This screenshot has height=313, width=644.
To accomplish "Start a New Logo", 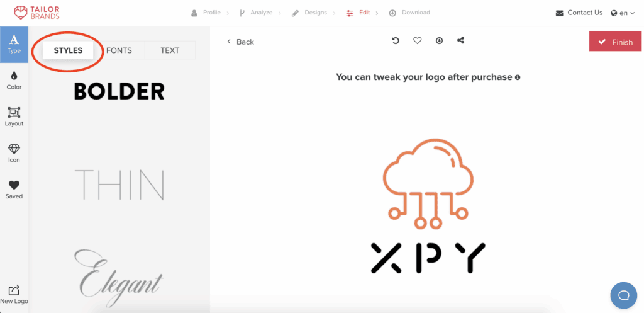I will 14,294.
